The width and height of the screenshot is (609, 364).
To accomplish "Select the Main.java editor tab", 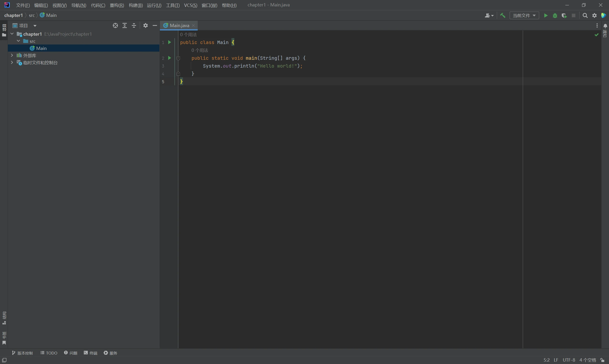I will tap(179, 25).
